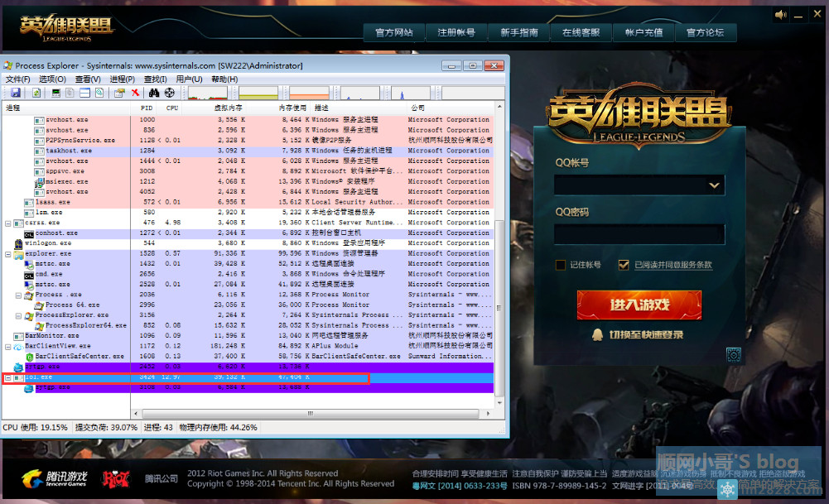The image size is (829, 504).
Task: Open the QQ帐号 account dropdown arrow
Action: tap(714, 186)
